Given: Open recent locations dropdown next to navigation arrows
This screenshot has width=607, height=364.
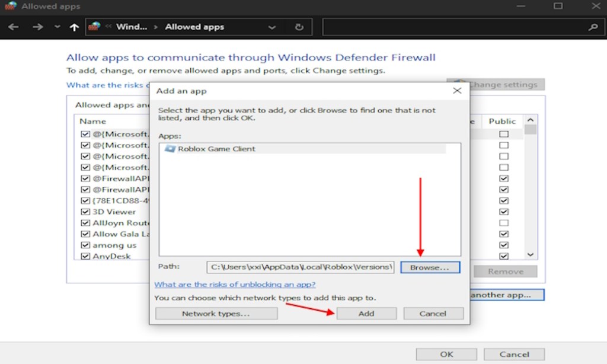Looking at the screenshot, I should click(56, 27).
